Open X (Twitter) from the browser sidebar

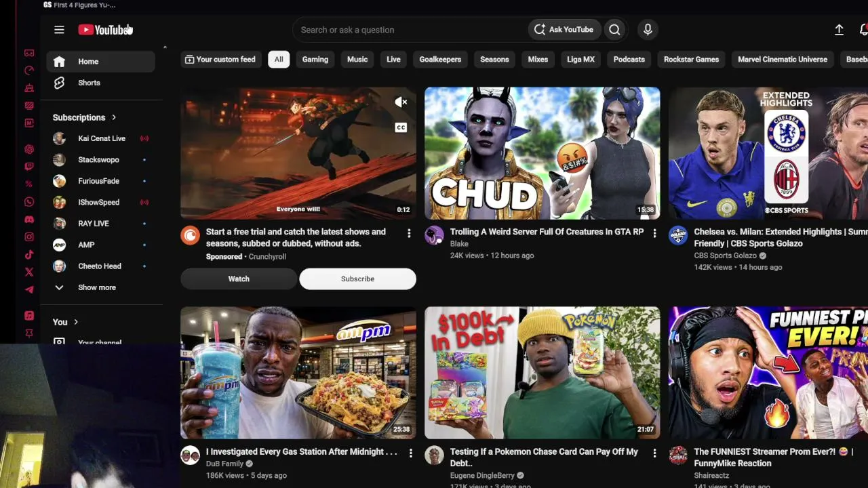point(29,272)
